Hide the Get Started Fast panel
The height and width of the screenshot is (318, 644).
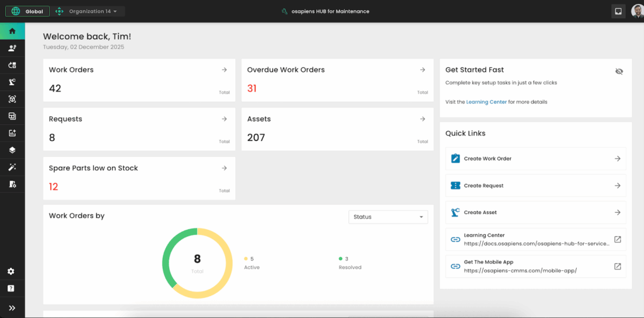tap(619, 71)
